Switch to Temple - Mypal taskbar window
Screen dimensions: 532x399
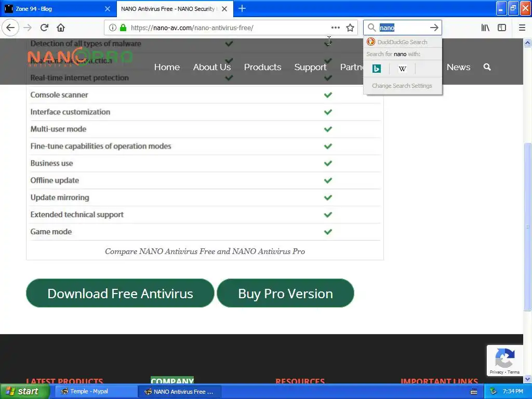[x=96, y=392]
